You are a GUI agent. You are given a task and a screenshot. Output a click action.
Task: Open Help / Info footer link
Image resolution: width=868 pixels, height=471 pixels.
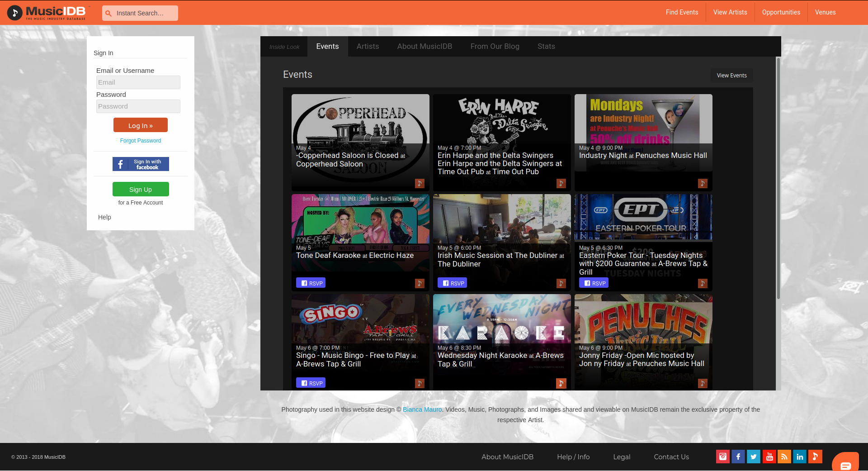point(573,457)
